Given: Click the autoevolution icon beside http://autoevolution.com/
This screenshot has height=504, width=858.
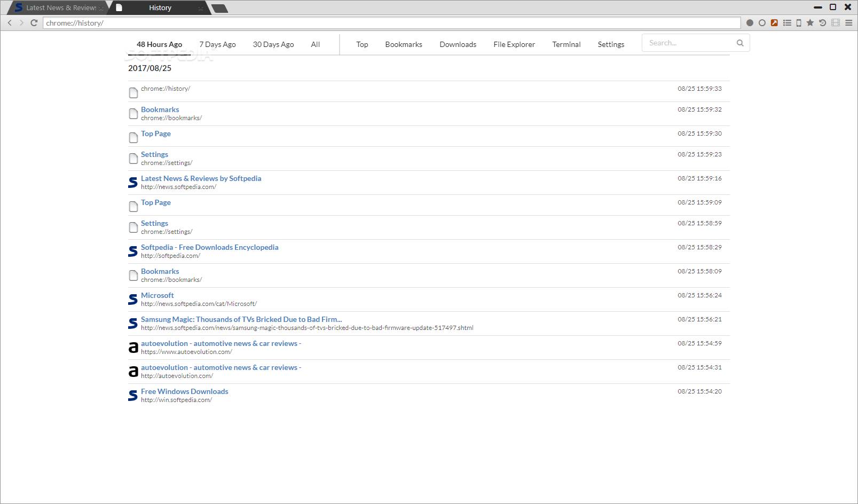Looking at the screenshot, I should [133, 372].
